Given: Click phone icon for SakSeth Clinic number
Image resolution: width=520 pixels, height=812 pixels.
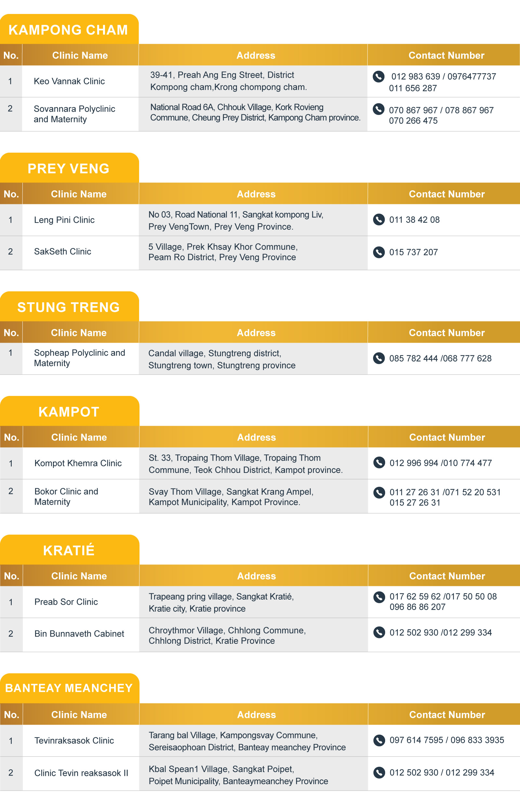Looking at the screenshot, I should 379,252.
